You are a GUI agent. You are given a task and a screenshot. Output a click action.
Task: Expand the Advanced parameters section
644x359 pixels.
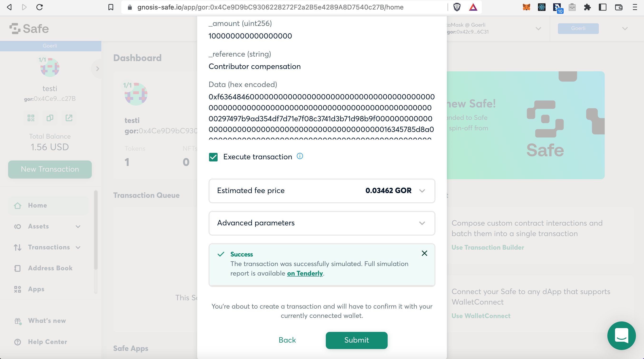tap(322, 223)
